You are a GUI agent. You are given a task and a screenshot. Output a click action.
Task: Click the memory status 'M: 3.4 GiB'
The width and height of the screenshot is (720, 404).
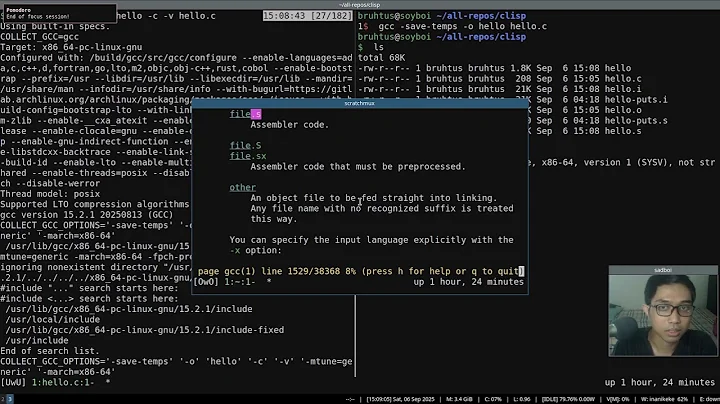coord(459,399)
